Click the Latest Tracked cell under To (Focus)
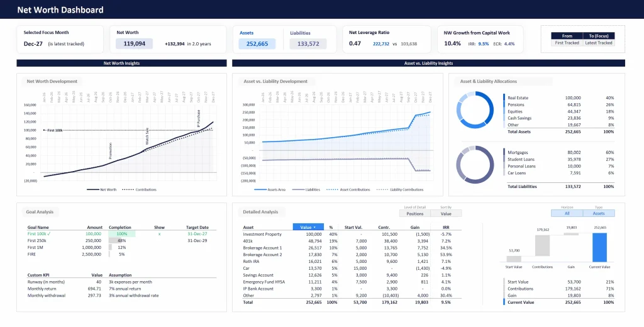The image size is (644, 327). [598, 43]
